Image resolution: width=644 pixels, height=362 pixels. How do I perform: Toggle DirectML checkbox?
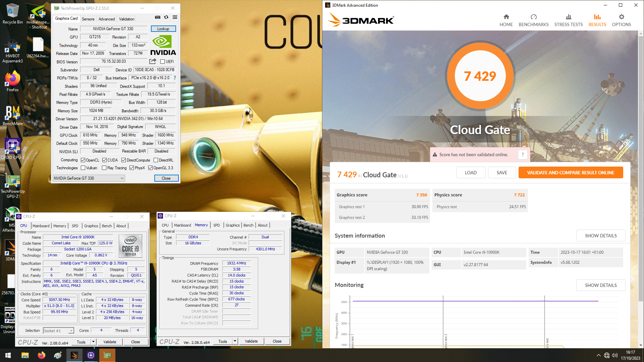click(156, 160)
